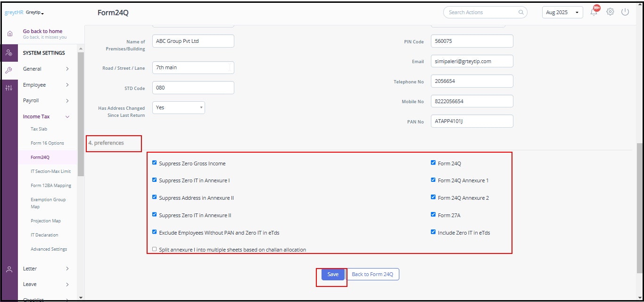The height and width of the screenshot is (302, 644).
Task: Click the wrench tools icon in the sidebar
Action: [9, 69]
